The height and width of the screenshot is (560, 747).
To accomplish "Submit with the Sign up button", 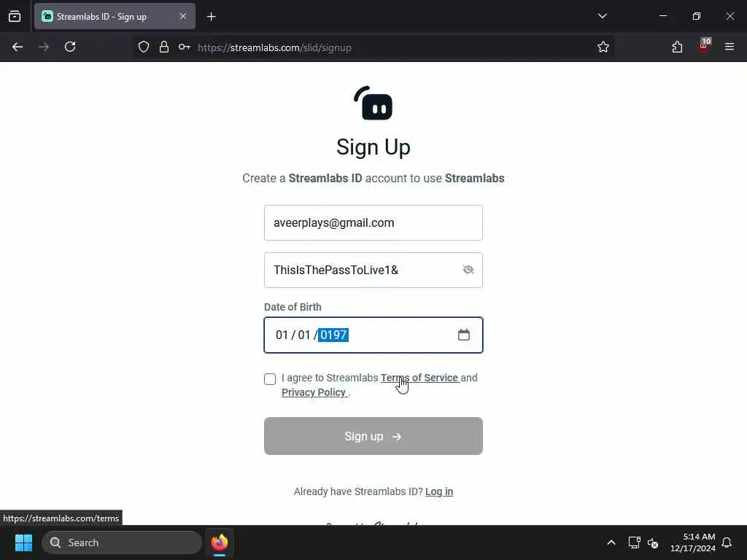I will click(x=373, y=436).
